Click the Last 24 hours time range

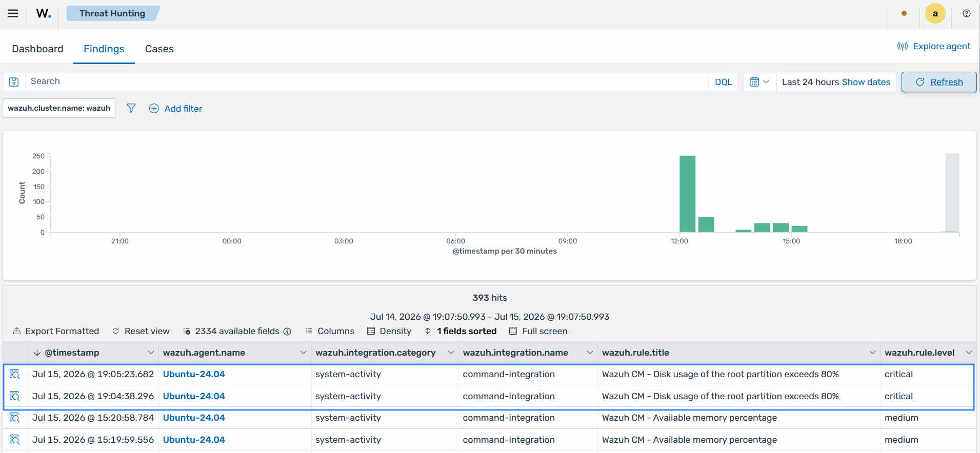click(x=810, y=82)
